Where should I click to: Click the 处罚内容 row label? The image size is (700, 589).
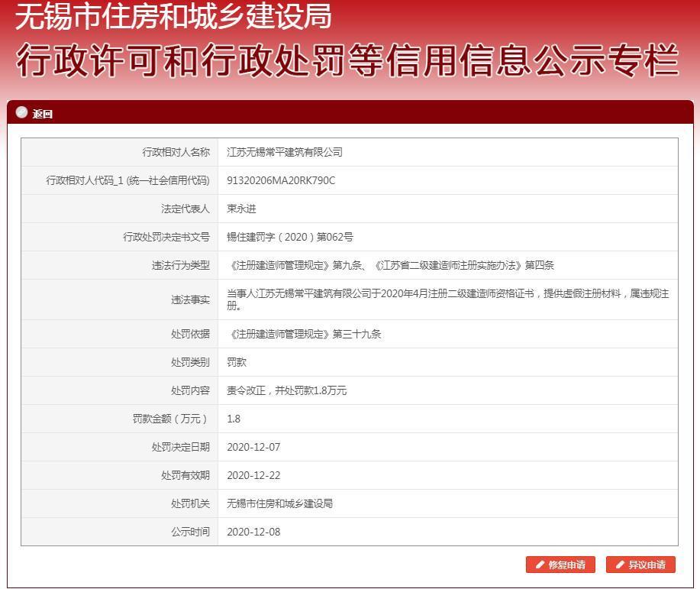[x=190, y=390]
